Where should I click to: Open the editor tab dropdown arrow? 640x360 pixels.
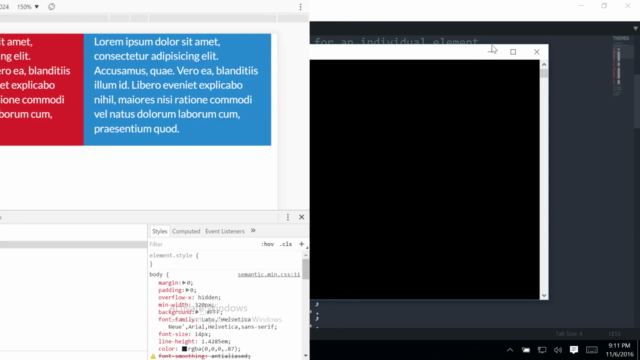click(636, 28)
